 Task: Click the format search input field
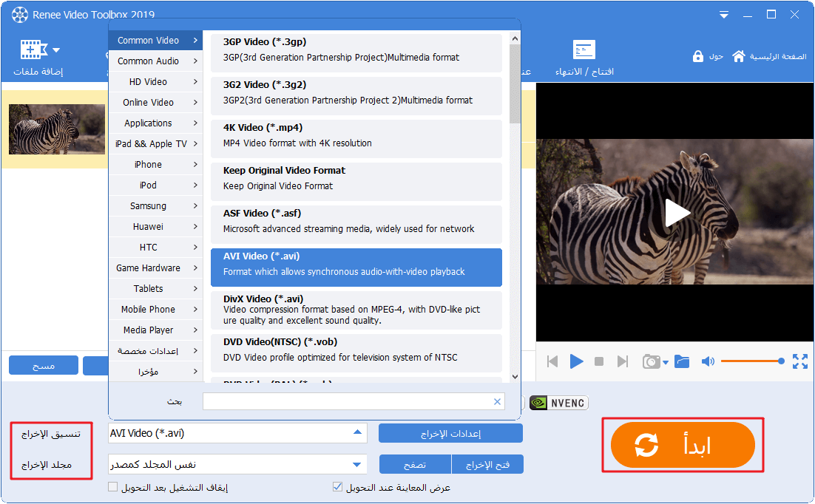coord(346,401)
